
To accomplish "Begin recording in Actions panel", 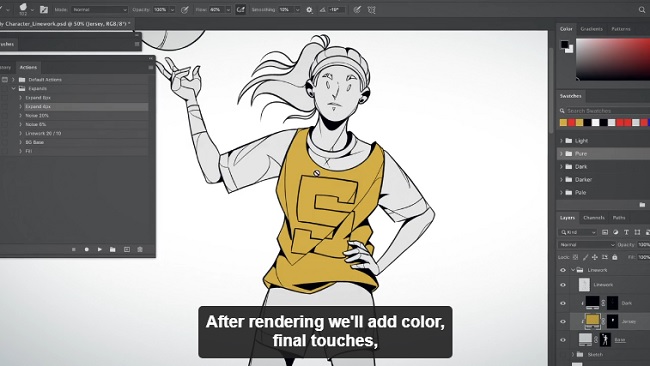I will coord(87,250).
